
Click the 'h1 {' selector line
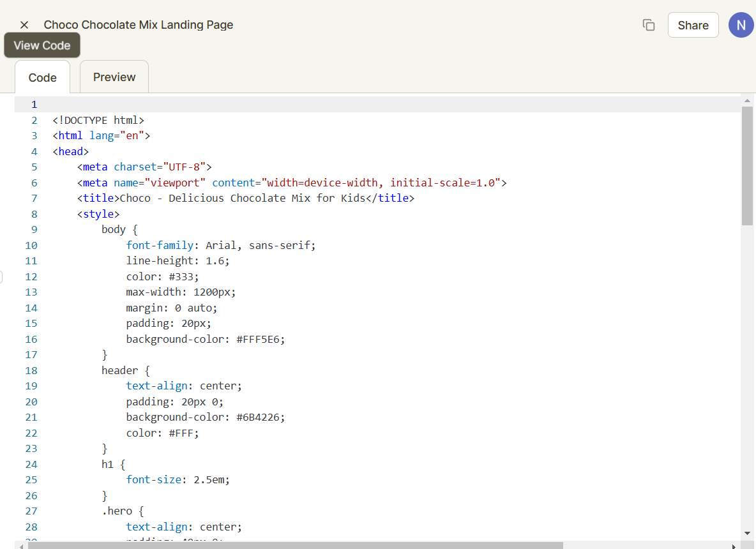113,464
